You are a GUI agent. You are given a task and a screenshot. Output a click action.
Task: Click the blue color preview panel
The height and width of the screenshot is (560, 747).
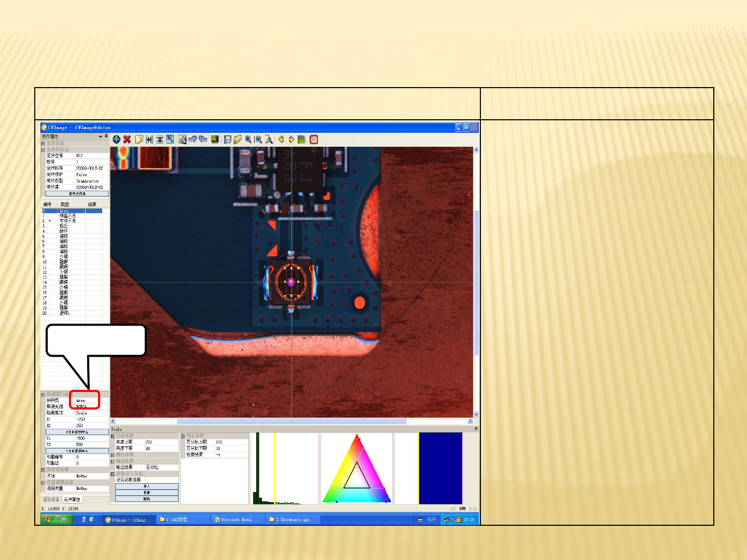(428, 469)
